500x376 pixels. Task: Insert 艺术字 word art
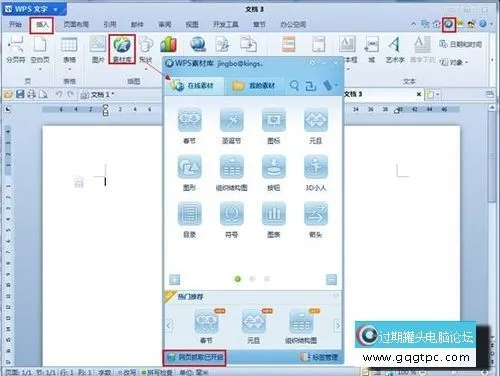(x=395, y=50)
